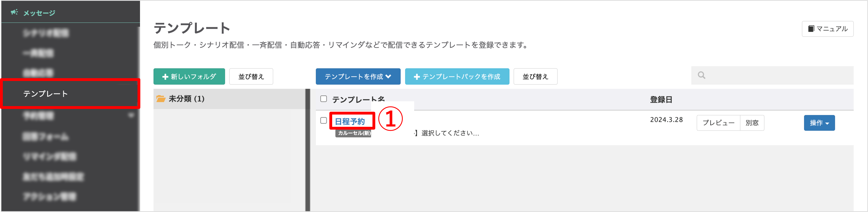Viewport: 868px width, 212px height.
Task: Select テンプレート in the sidebar menu
Action: click(70, 93)
